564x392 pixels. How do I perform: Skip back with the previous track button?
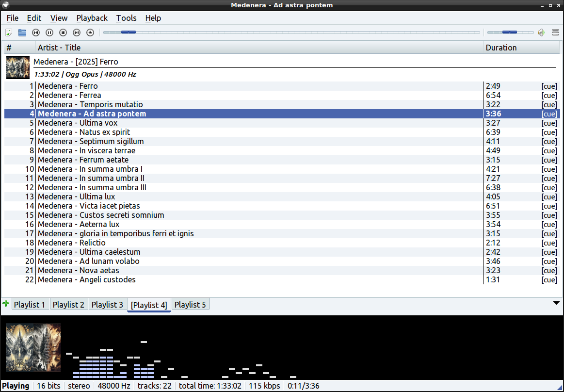(36, 33)
